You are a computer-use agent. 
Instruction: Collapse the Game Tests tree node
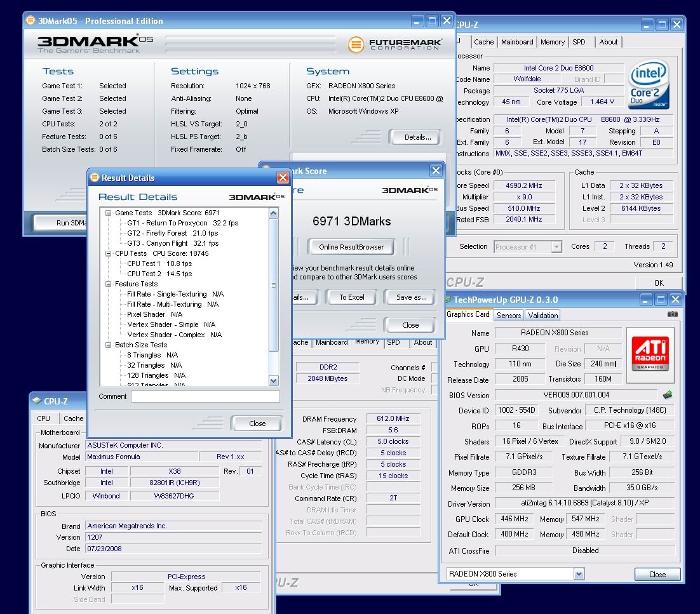click(108, 213)
